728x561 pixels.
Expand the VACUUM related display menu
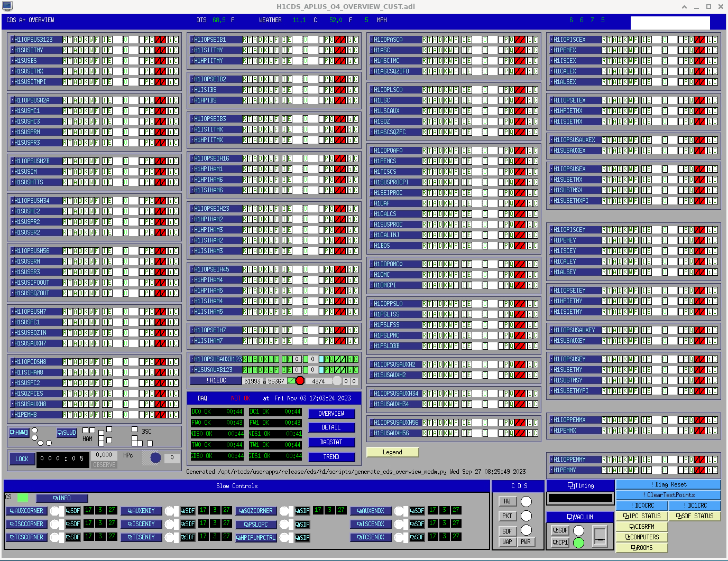580,517
